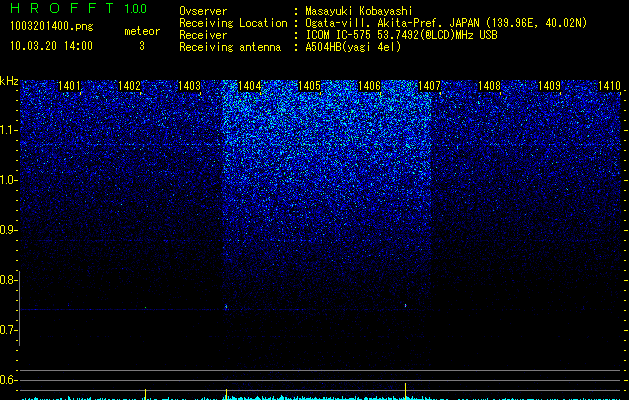Click the 1.1 frequency axis label
The image size is (629, 400).
pos(8,130)
